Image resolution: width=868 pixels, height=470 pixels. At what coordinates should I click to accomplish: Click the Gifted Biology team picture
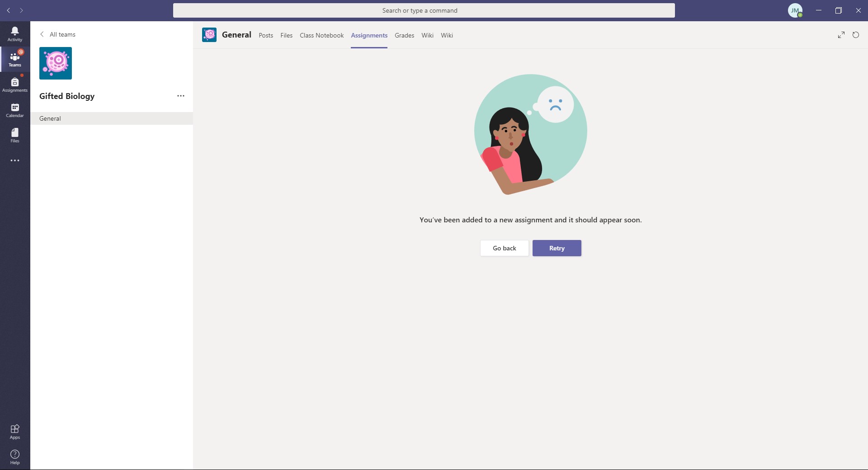coord(56,63)
